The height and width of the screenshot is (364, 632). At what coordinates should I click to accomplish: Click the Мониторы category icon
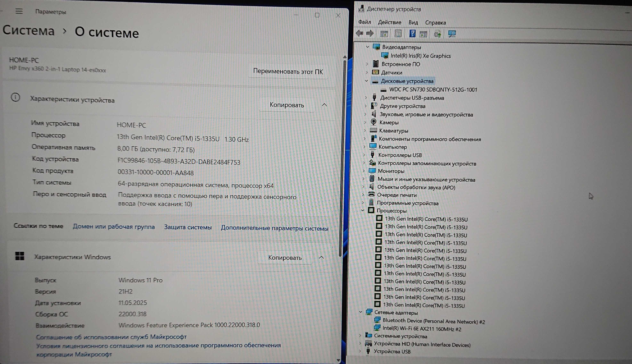[372, 171]
